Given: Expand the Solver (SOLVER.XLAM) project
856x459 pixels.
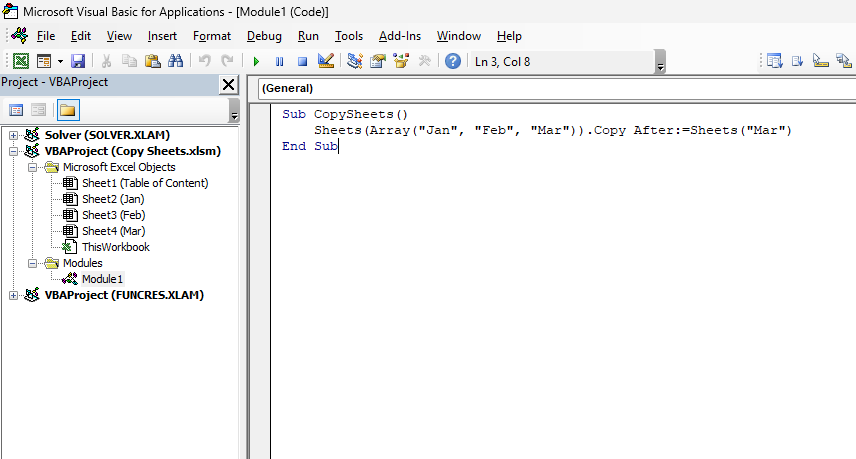Looking at the screenshot, I should pyautogui.click(x=13, y=135).
